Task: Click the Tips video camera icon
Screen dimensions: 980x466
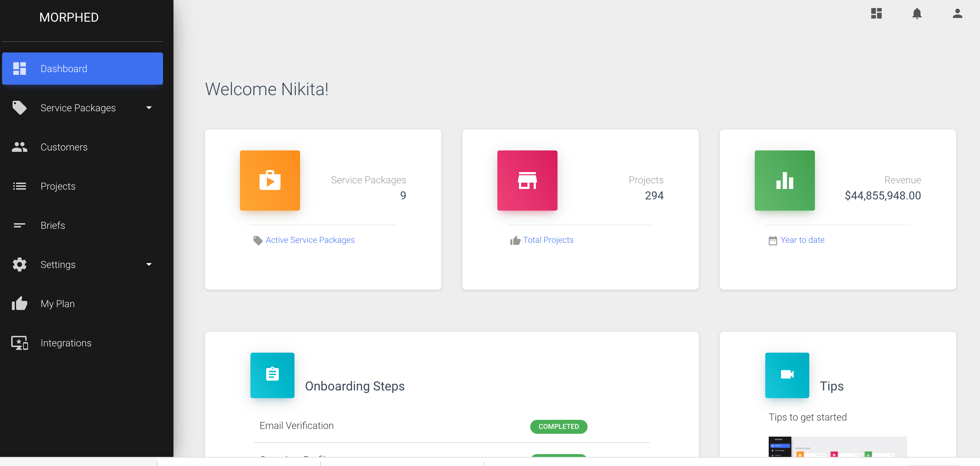Action: 787,375
